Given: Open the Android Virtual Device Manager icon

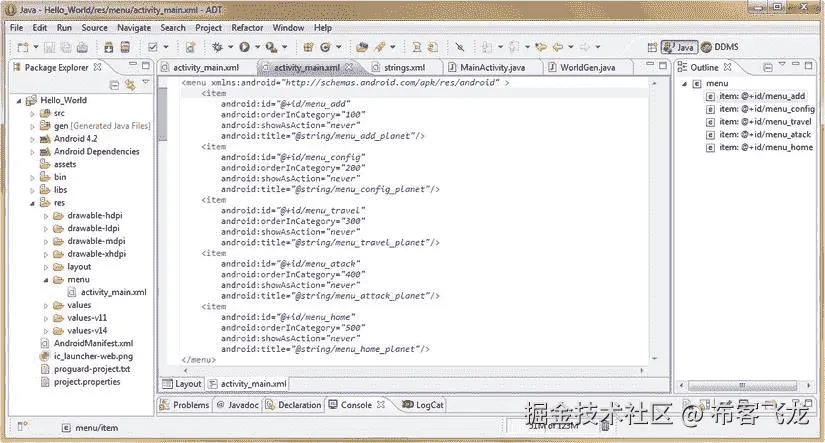Looking at the screenshot, I should [125, 47].
